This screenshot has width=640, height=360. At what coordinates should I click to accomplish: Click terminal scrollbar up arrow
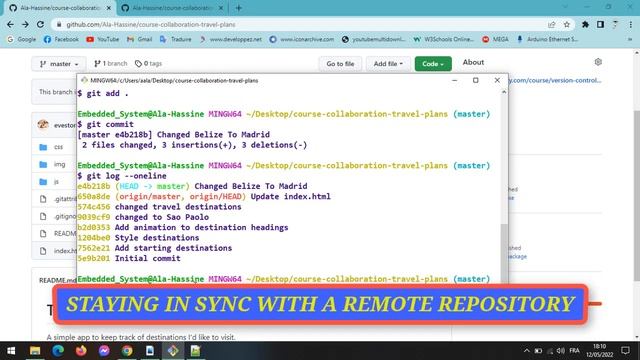click(x=504, y=92)
